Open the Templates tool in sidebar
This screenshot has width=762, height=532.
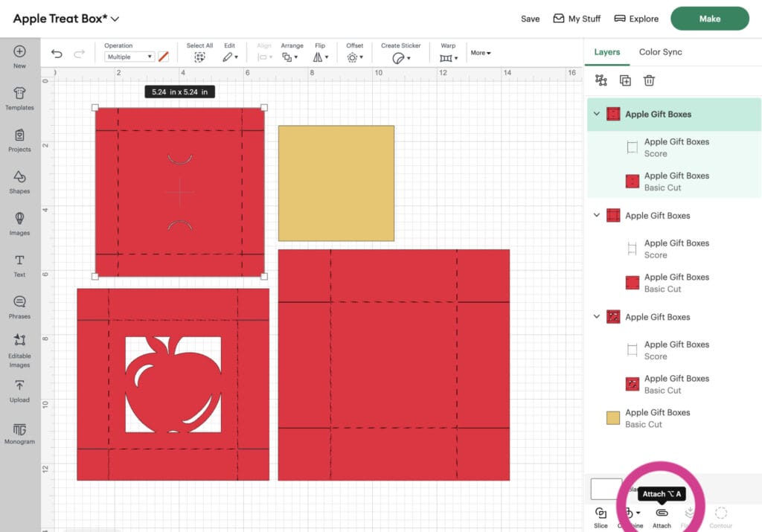pos(19,97)
